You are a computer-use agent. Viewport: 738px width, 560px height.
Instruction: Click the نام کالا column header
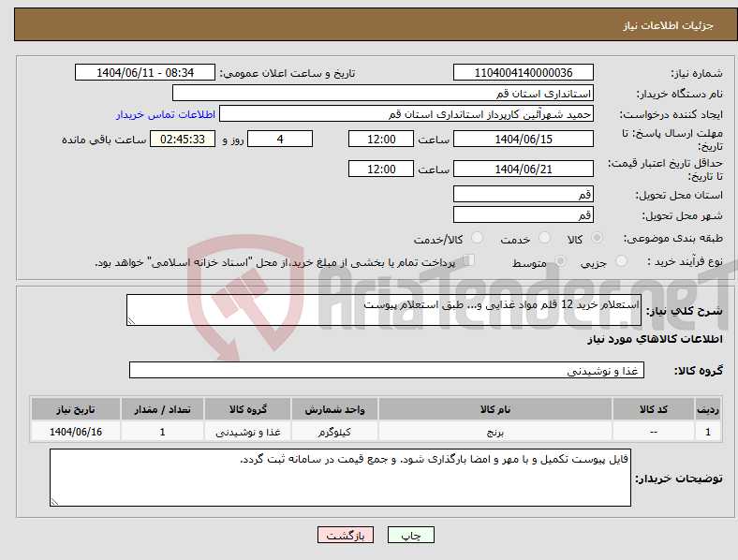pyautogui.click(x=495, y=409)
